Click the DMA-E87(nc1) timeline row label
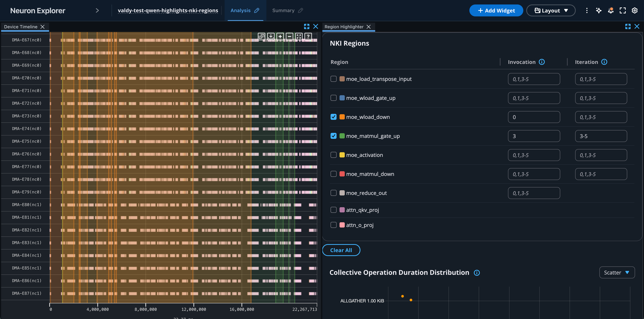 tap(27, 293)
